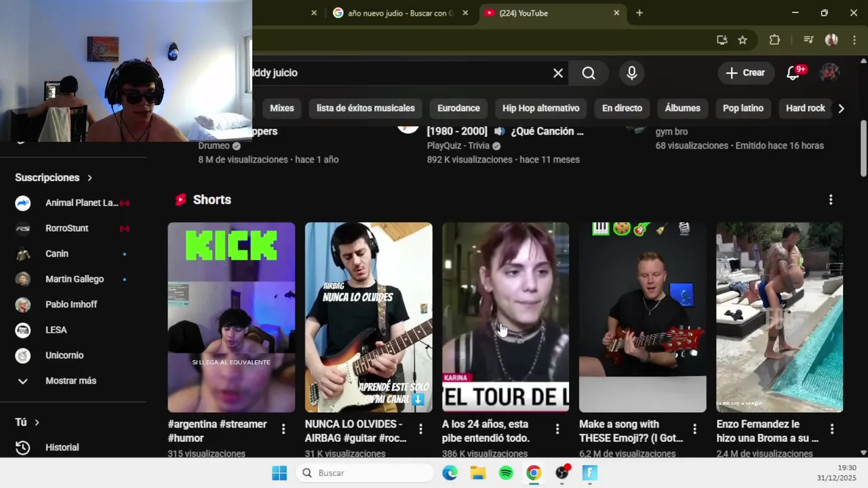
Task: Select Hip Hop alternativo chip
Action: [541, 108]
